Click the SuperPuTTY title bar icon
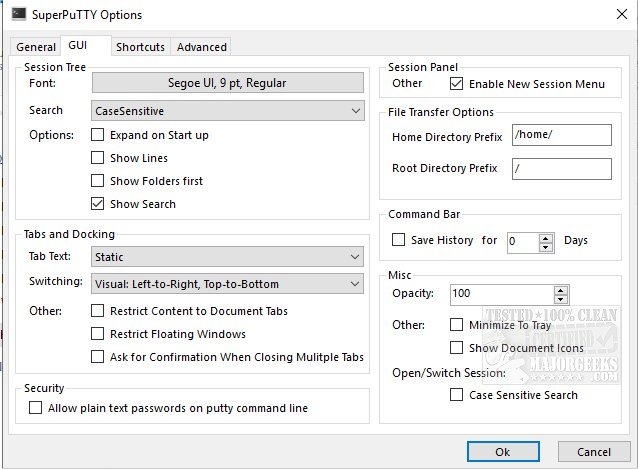Viewport: 638px width, 469px height. [x=17, y=15]
